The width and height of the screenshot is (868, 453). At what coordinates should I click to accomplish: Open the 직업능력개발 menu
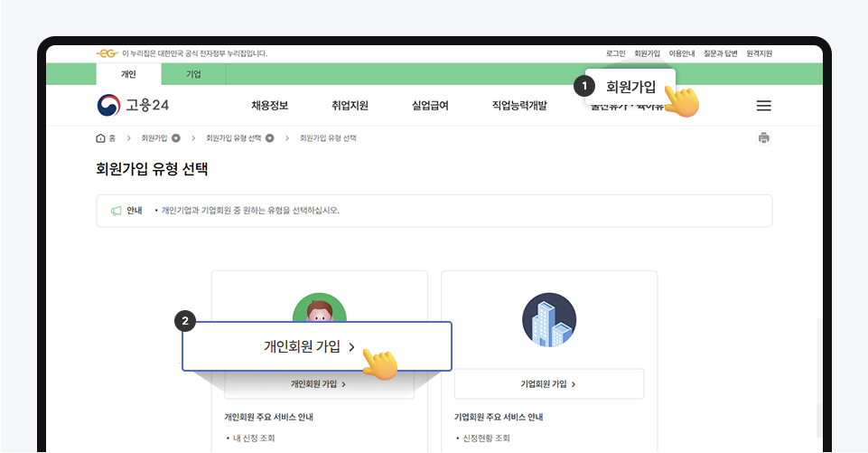coord(519,106)
